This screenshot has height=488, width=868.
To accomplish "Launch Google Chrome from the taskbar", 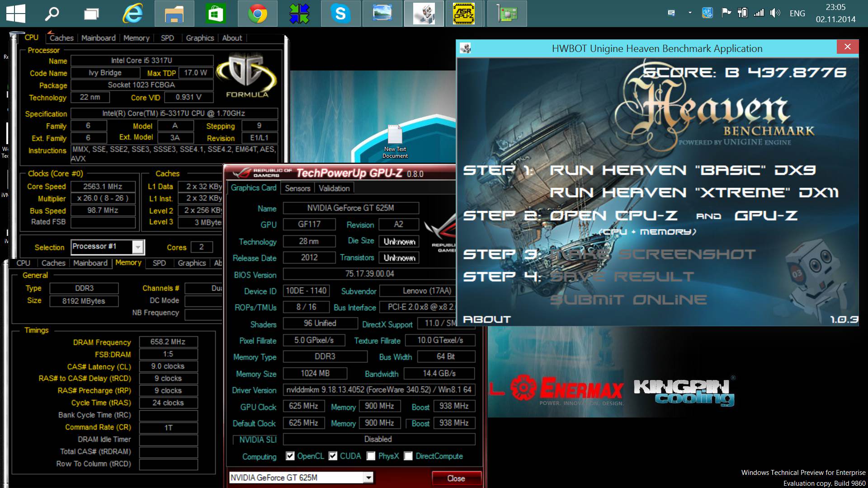I will 257,14.
